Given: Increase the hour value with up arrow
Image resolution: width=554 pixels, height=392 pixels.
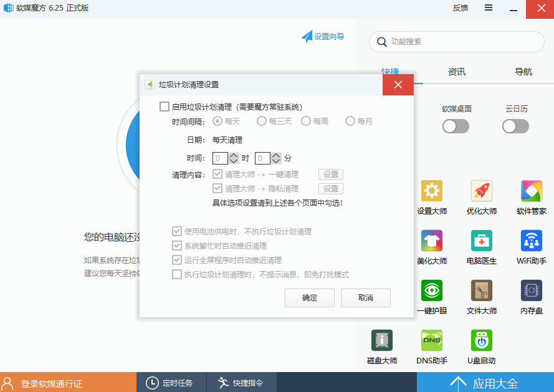Looking at the screenshot, I should click(234, 155).
